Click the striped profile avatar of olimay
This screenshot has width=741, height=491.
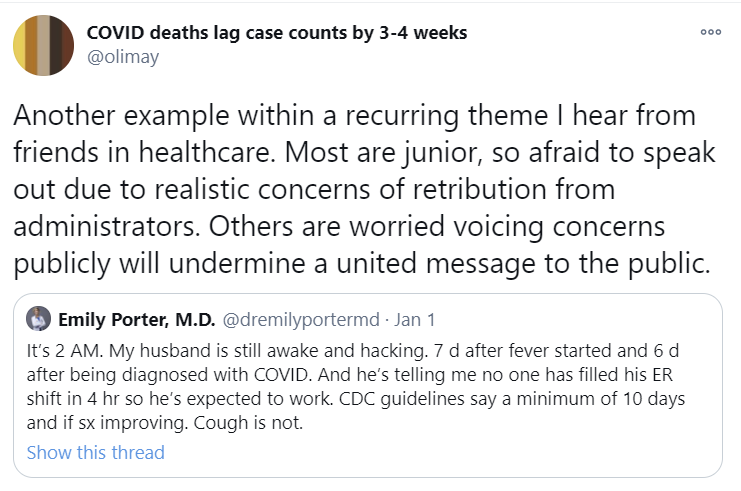click(44, 45)
